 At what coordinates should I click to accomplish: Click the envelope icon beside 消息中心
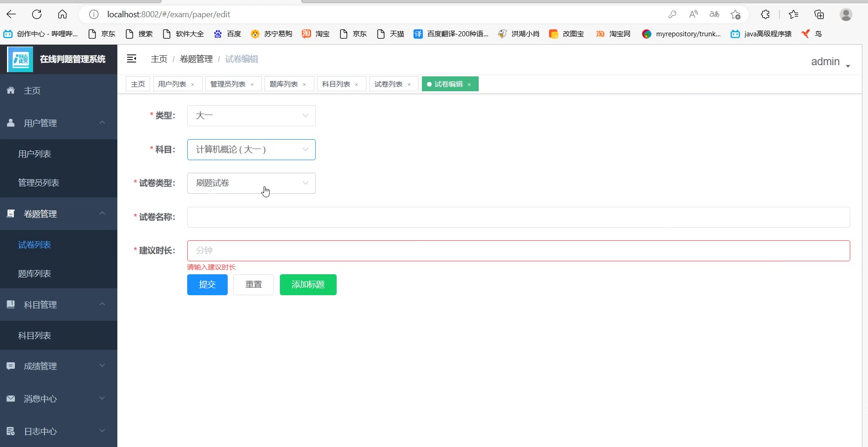pyautogui.click(x=11, y=399)
